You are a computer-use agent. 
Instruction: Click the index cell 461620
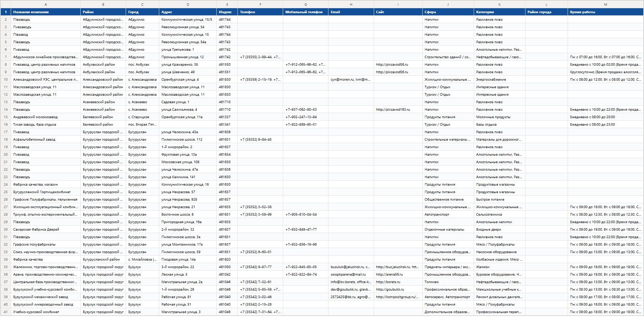click(x=227, y=260)
